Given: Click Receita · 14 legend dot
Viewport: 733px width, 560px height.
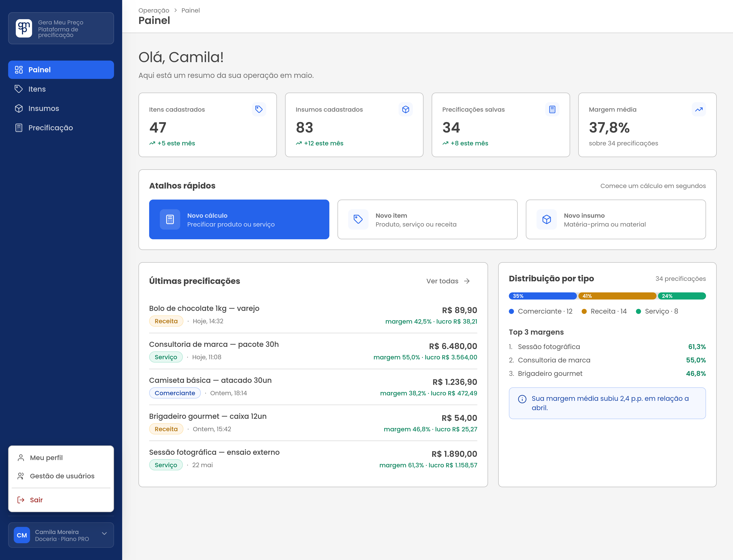Looking at the screenshot, I should pos(584,311).
